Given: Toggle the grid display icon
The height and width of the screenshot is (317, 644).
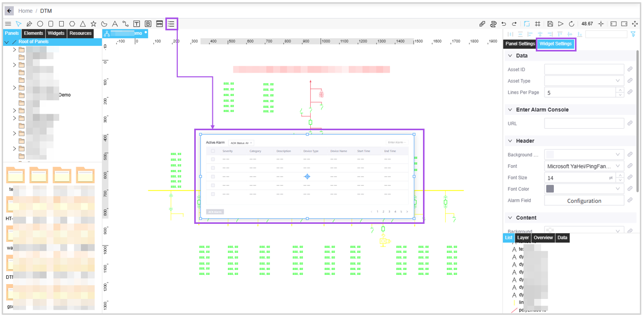Looking at the screenshot, I should pos(537,24).
